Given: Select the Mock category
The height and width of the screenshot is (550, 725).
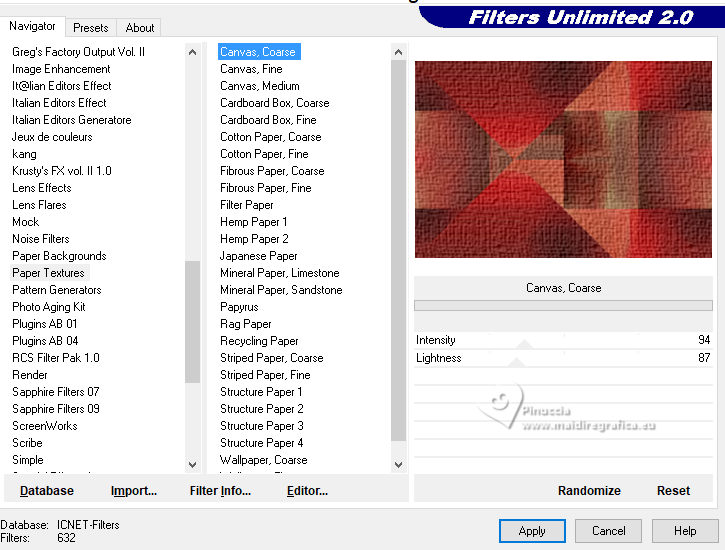Looking at the screenshot, I should 25,222.
